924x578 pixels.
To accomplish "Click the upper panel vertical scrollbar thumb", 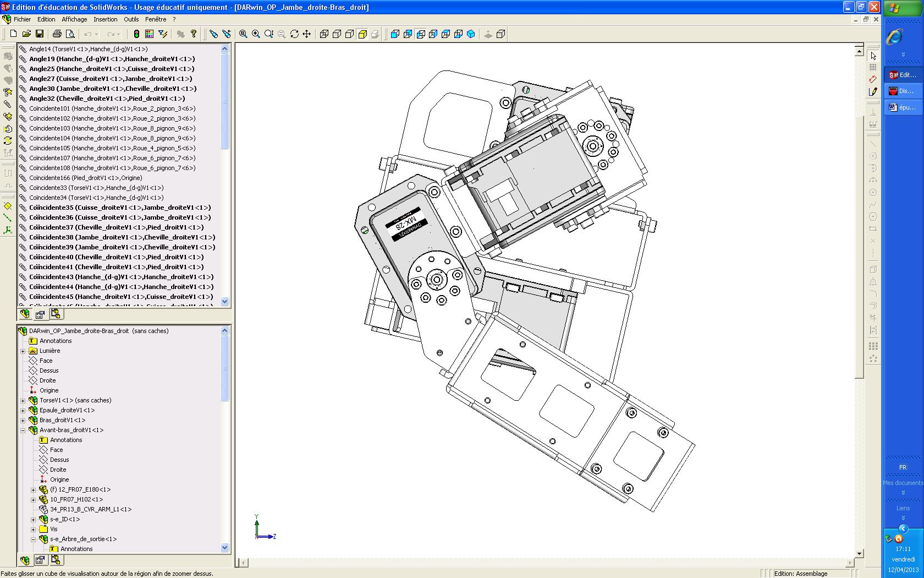I will point(224,102).
